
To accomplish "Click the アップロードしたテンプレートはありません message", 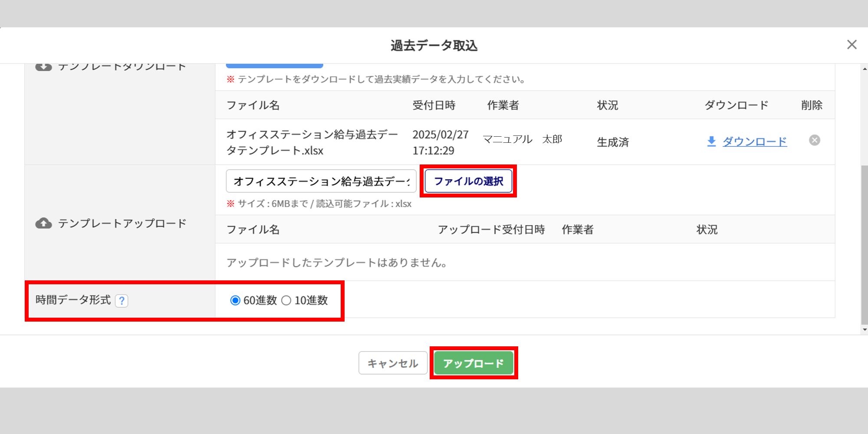I will [337, 263].
